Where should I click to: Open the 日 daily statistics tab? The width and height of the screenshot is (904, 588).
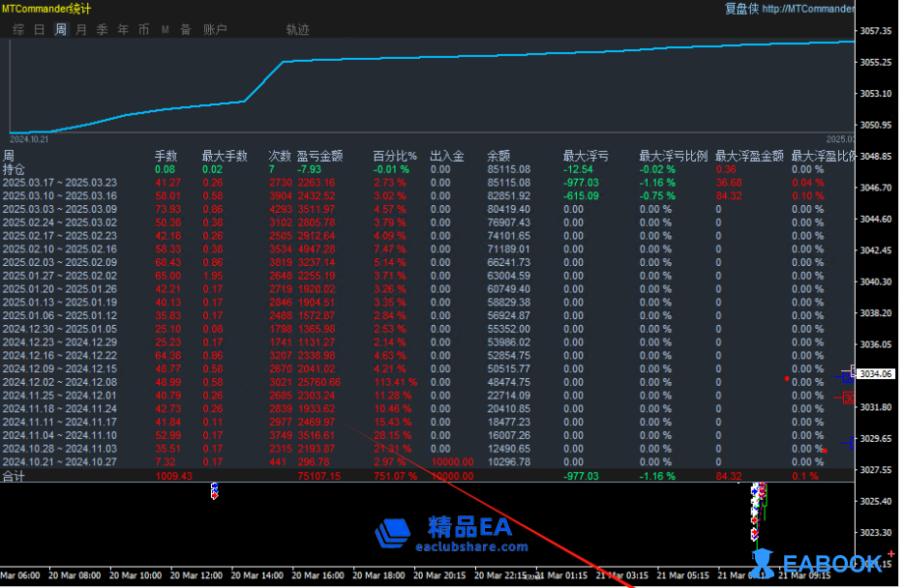(x=40, y=30)
